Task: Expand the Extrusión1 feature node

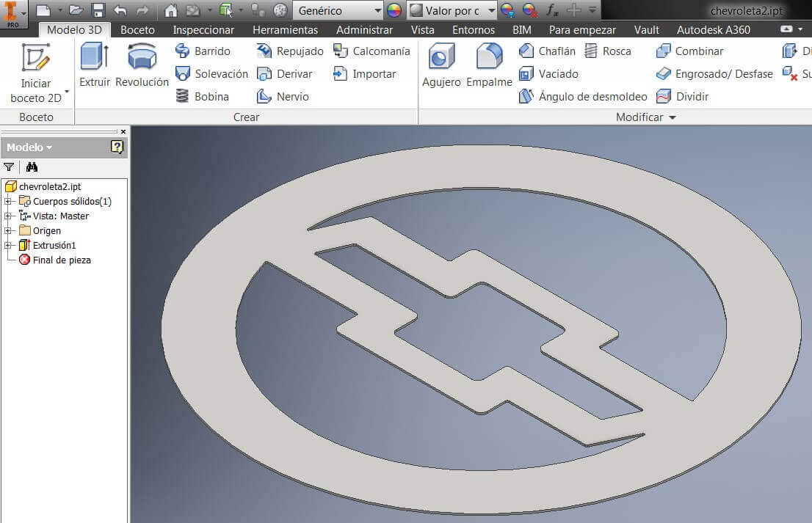Action: click(8, 245)
